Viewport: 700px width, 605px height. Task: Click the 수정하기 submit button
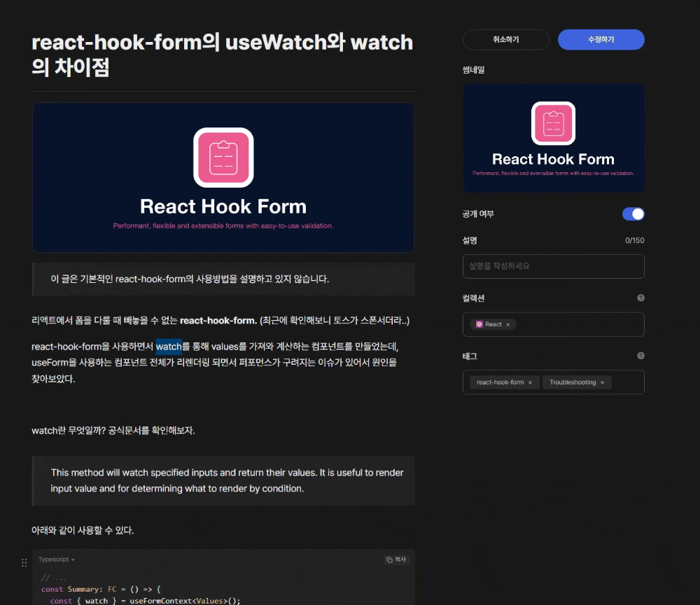(601, 39)
